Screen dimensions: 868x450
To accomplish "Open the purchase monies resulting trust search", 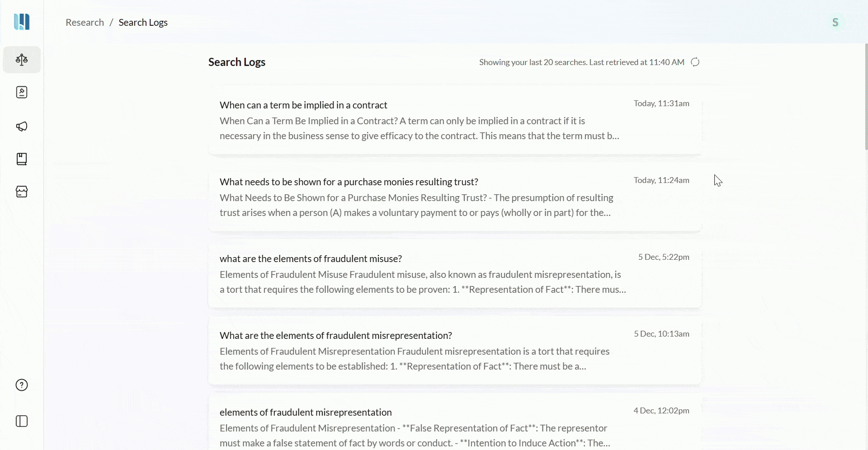I will coord(349,182).
